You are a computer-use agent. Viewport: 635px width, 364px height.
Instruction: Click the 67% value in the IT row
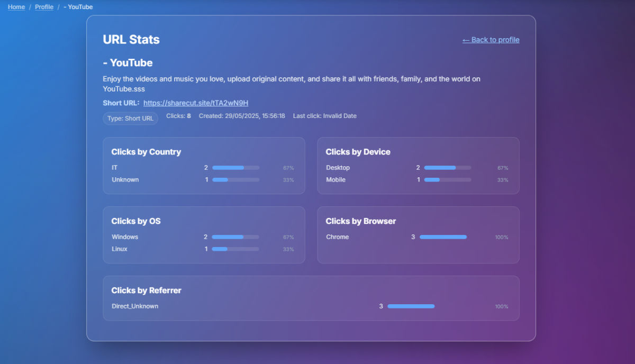pyautogui.click(x=288, y=168)
